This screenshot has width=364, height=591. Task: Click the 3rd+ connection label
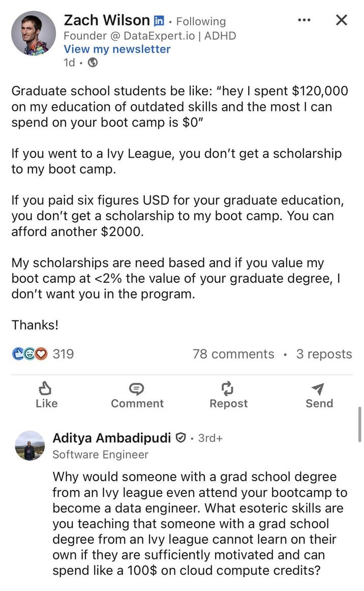(208, 437)
